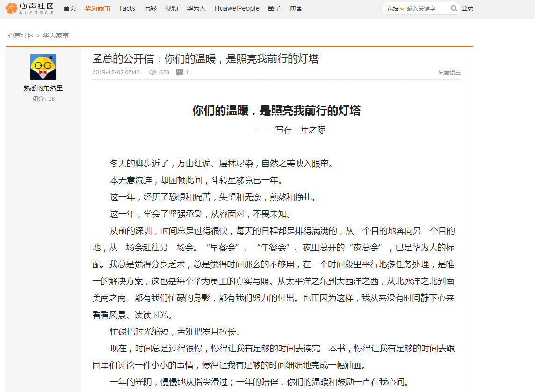The height and width of the screenshot is (392, 535).
Task: Select the 华为家事 navigation tab
Action: (98, 8)
